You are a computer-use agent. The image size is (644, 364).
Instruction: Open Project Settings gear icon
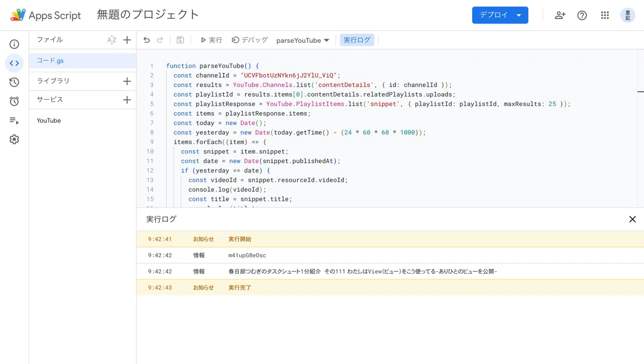[14, 139]
